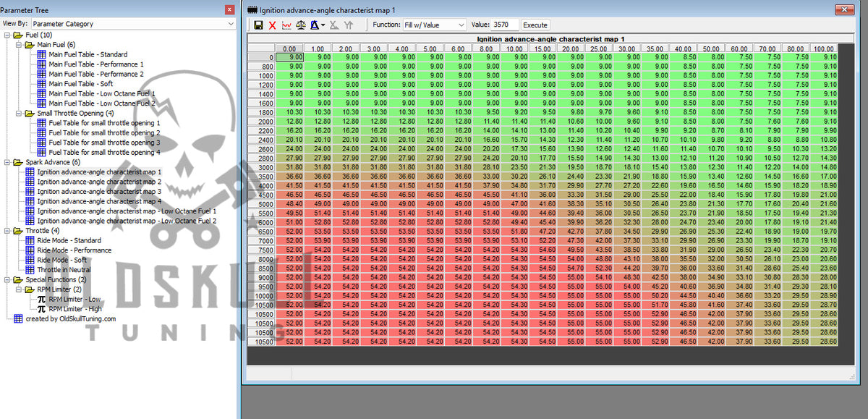The height and width of the screenshot is (419, 868).
Task: Click the table icon beside Ride Mode - Performance
Action: (30, 250)
